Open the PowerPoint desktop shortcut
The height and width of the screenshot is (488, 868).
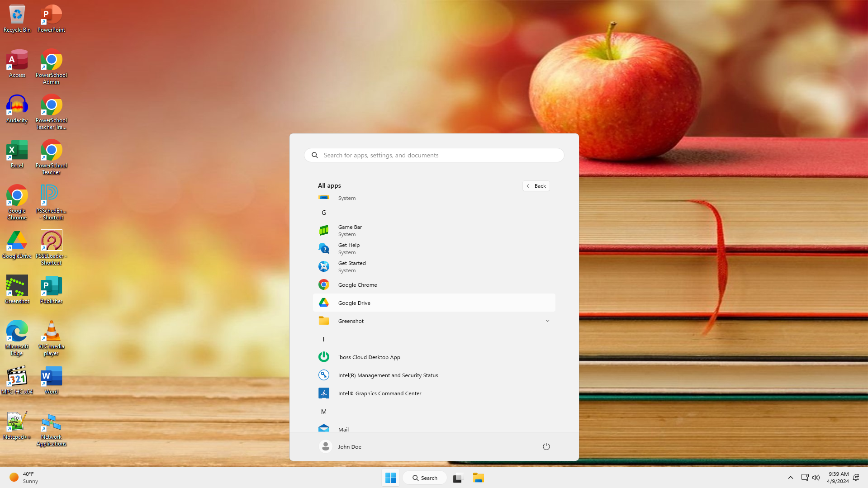51,19
